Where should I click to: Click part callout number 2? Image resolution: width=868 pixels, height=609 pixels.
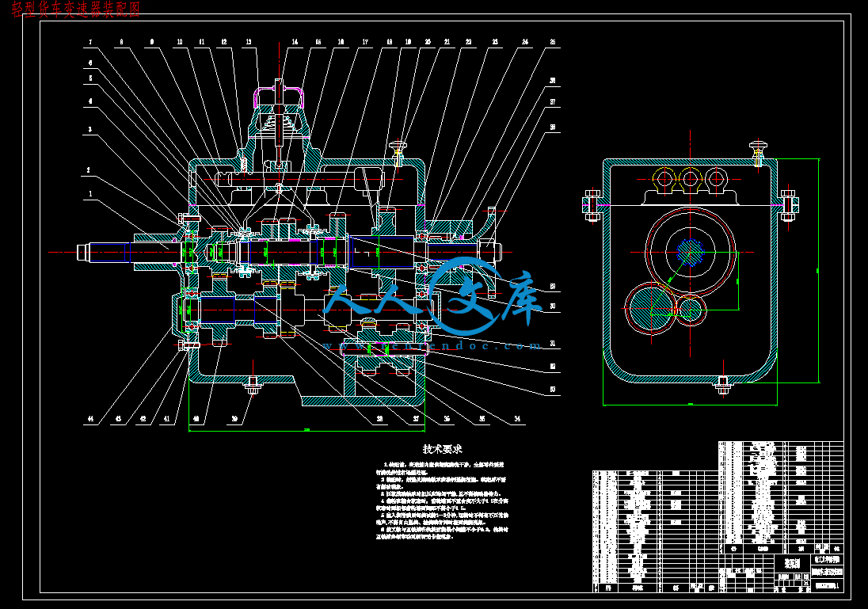pos(88,170)
